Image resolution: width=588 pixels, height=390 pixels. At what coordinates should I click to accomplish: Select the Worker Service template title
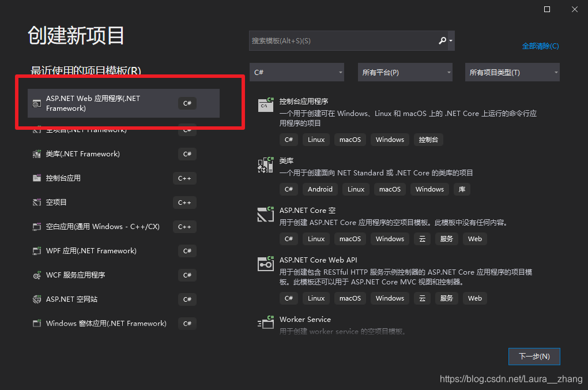306,320
